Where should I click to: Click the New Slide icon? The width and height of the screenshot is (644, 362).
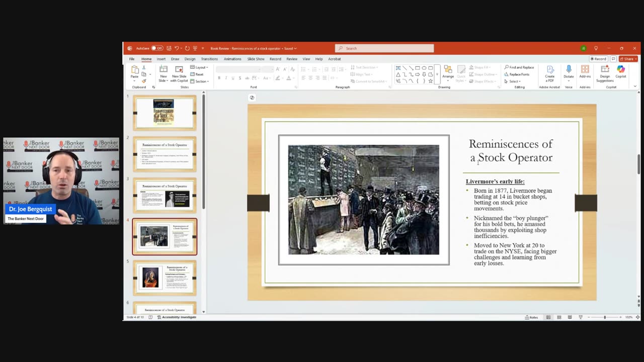point(164,69)
